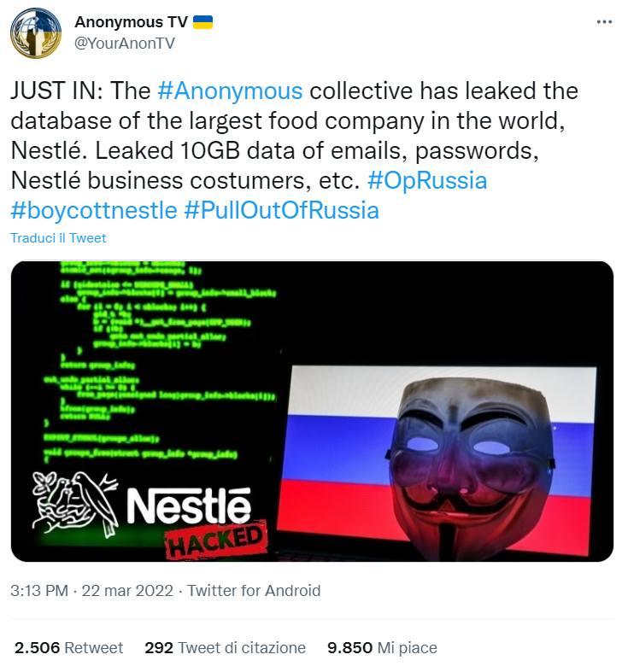View the 9.850 Mi piace likes
This screenshot has height=672, width=628.
pyautogui.click(x=382, y=648)
